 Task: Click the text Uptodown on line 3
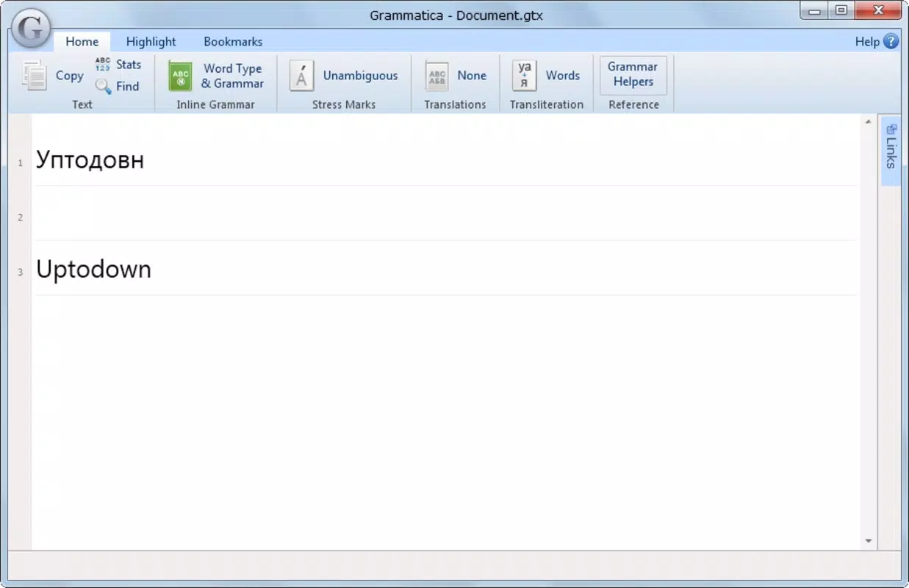tap(93, 270)
